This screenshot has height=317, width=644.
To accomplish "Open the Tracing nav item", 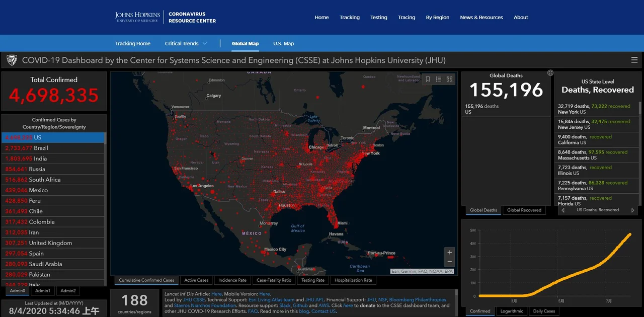I will 407,17.
